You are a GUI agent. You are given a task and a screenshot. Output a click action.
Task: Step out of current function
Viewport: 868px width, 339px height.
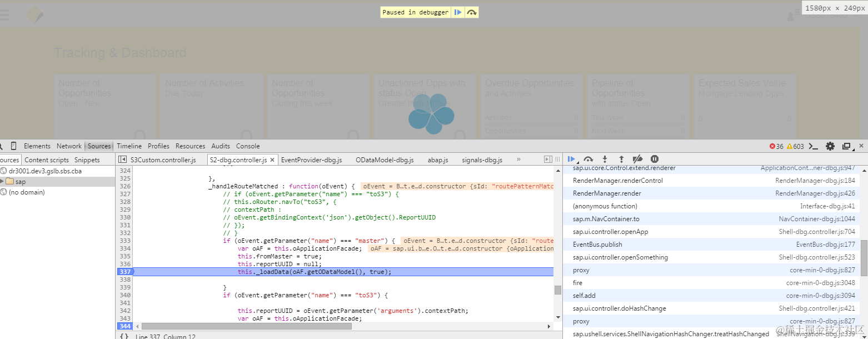click(x=621, y=159)
